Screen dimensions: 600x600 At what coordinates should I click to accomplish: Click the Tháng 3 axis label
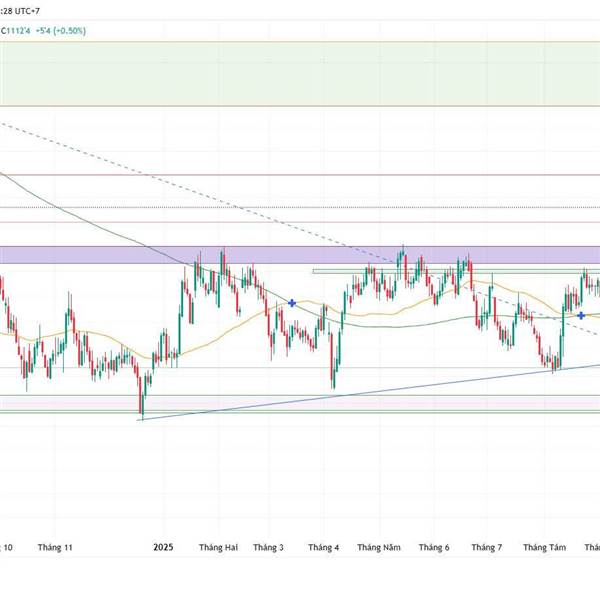268,548
